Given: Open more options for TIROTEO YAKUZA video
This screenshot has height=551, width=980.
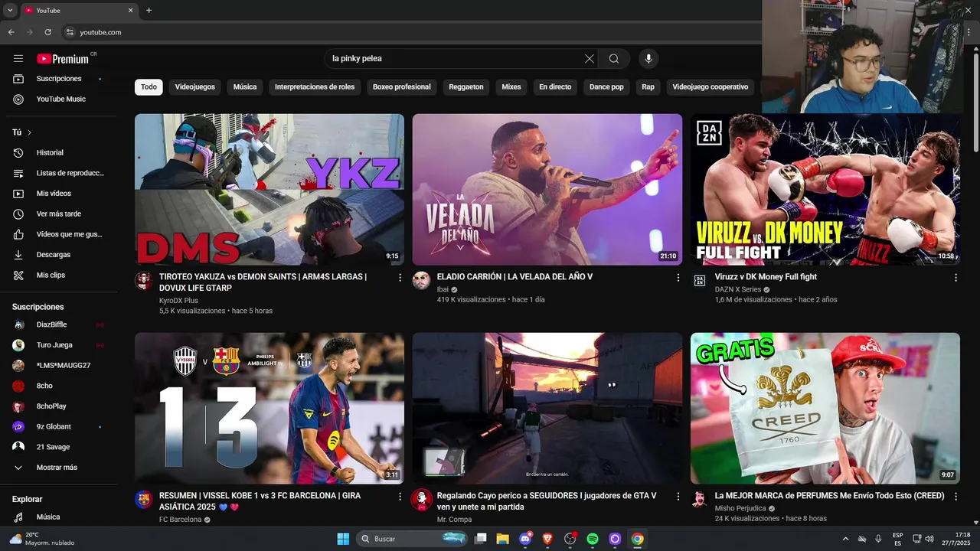Looking at the screenshot, I should pyautogui.click(x=400, y=278).
